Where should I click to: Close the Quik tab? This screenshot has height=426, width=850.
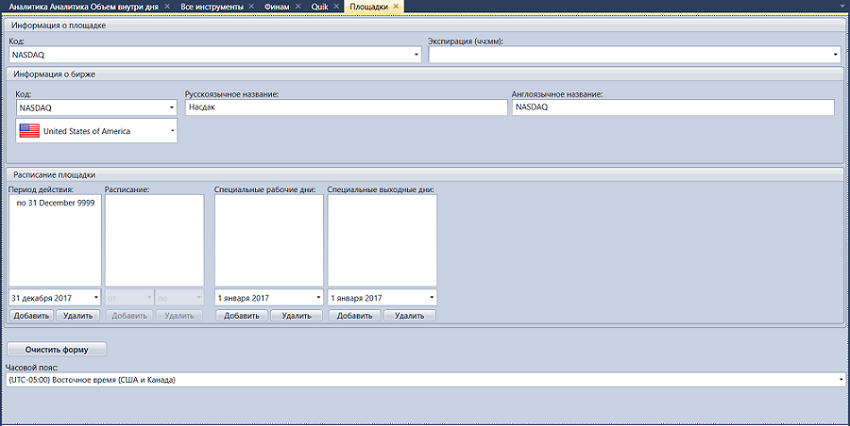click(x=336, y=7)
